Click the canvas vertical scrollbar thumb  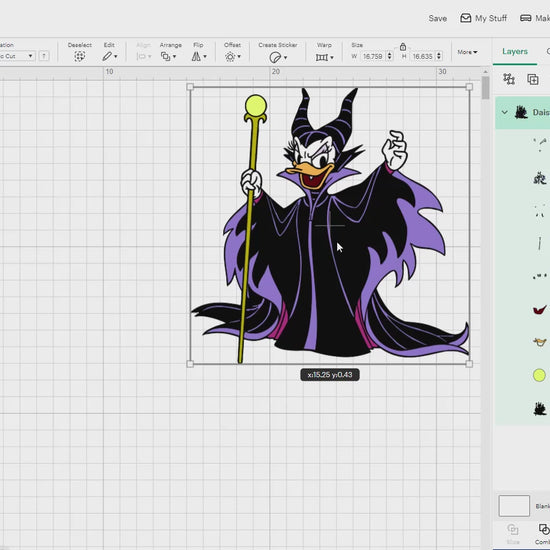[485, 88]
